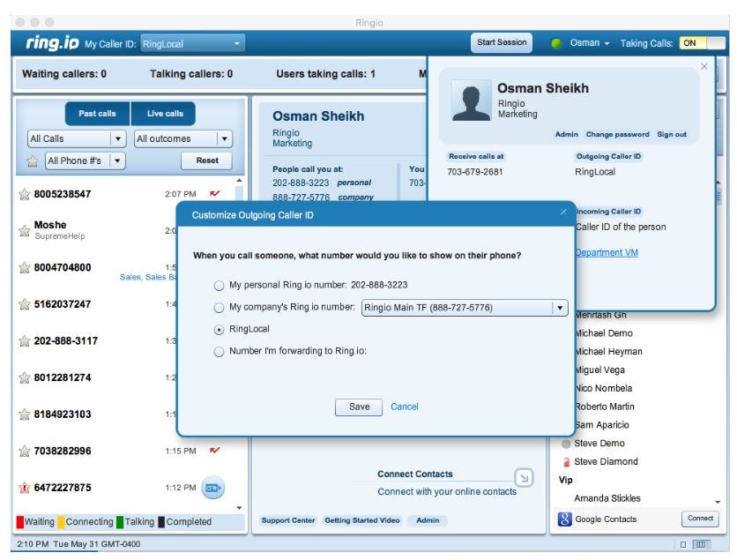737x560 pixels.
Task: Click the green status indicator near Osman
Action: click(x=556, y=43)
